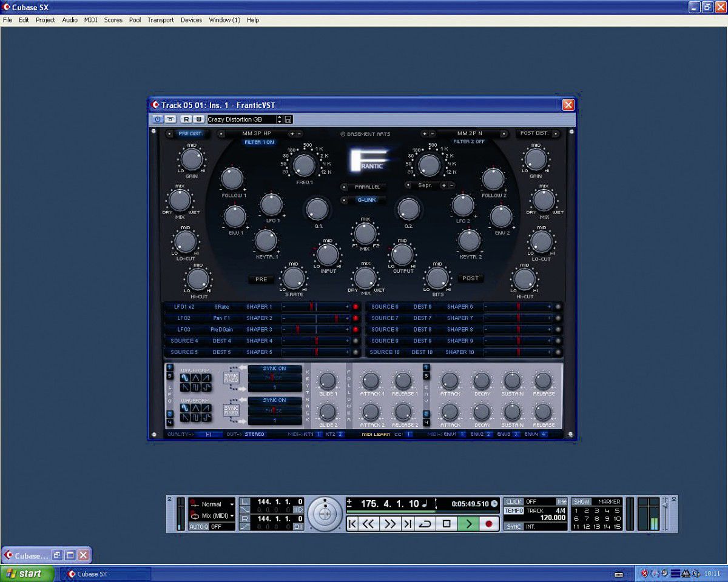Click the SHOW marker button

click(582, 502)
